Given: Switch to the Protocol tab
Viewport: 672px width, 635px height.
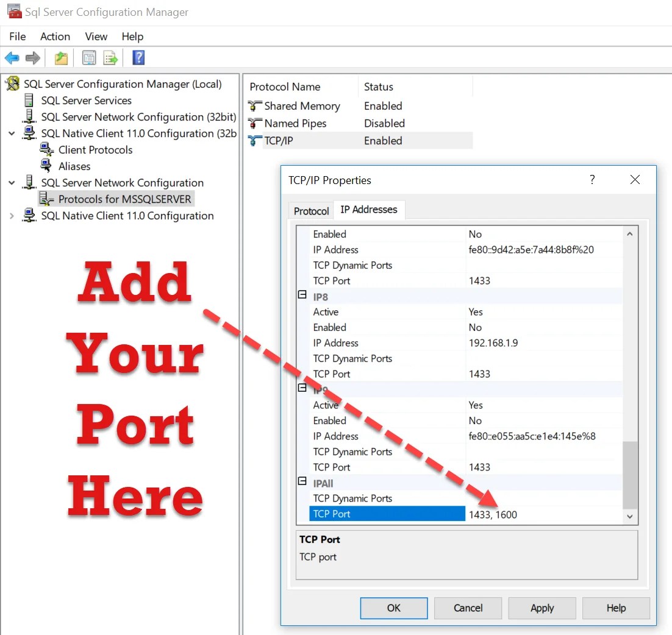Looking at the screenshot, I should click(311, 211).
